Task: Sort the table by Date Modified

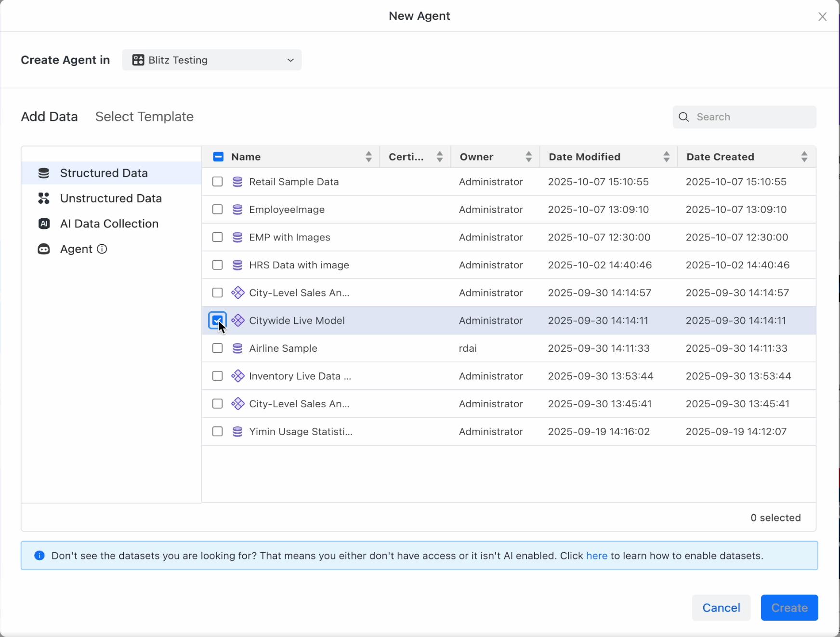Action: 666,156
